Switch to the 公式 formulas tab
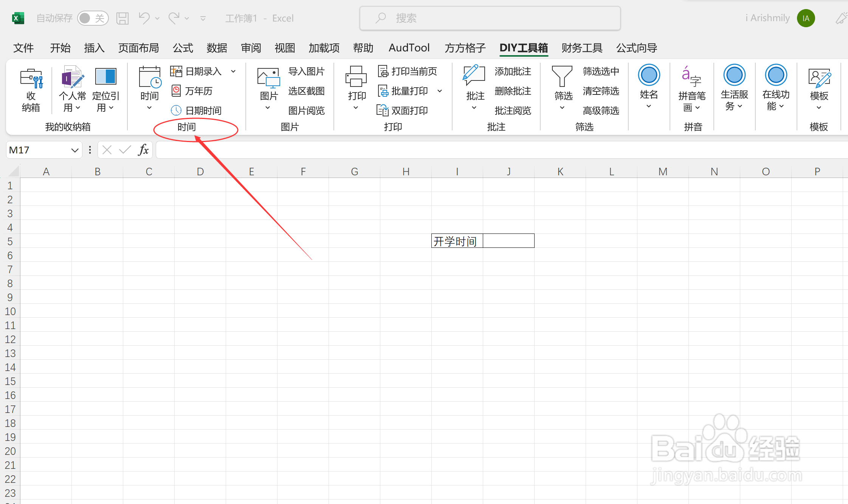The width and height of the screenshot is (848, 504). click(x=183, y=48)
